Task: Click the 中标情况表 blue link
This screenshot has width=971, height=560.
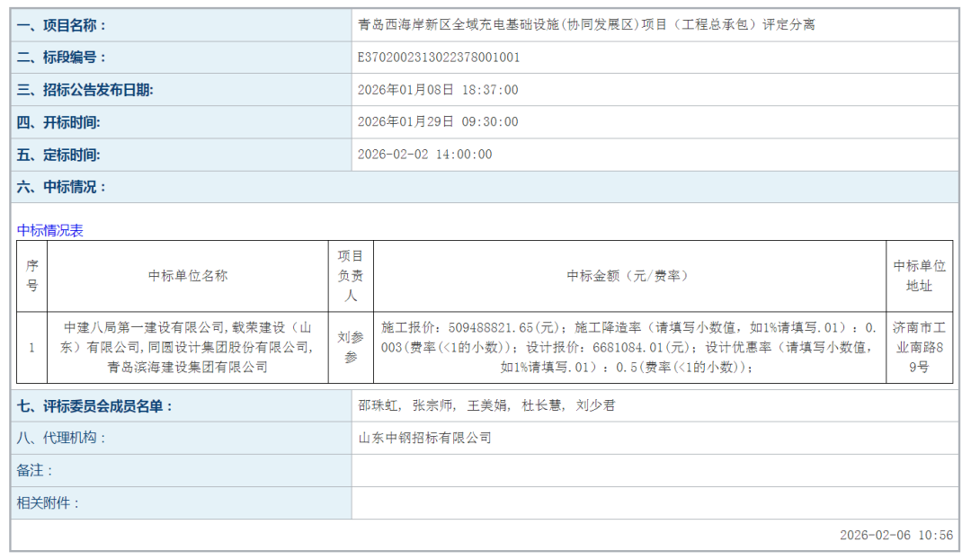Action: 50,230
